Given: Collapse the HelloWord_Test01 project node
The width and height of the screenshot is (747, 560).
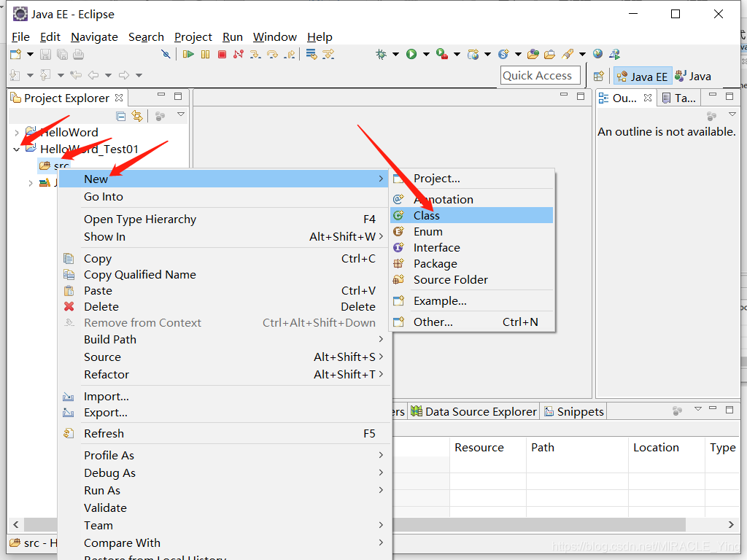Looking at the screenshot, I should [x=17, y=149].
